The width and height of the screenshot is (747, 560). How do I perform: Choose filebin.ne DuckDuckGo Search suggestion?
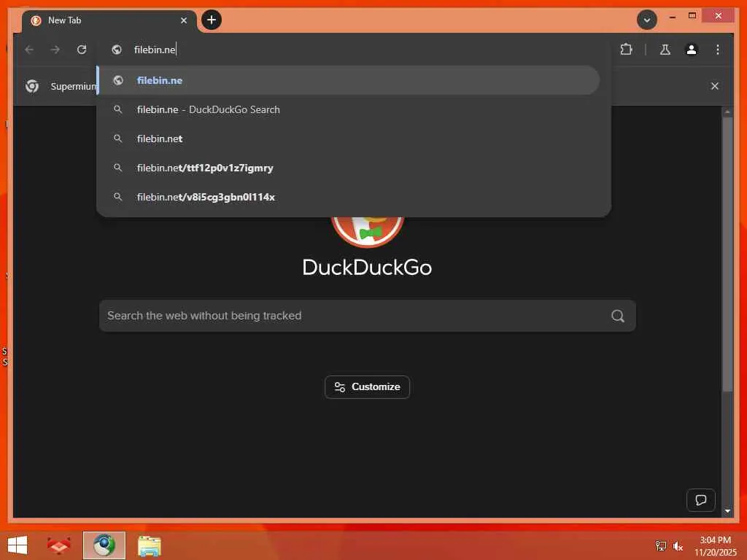click(348, 109)
